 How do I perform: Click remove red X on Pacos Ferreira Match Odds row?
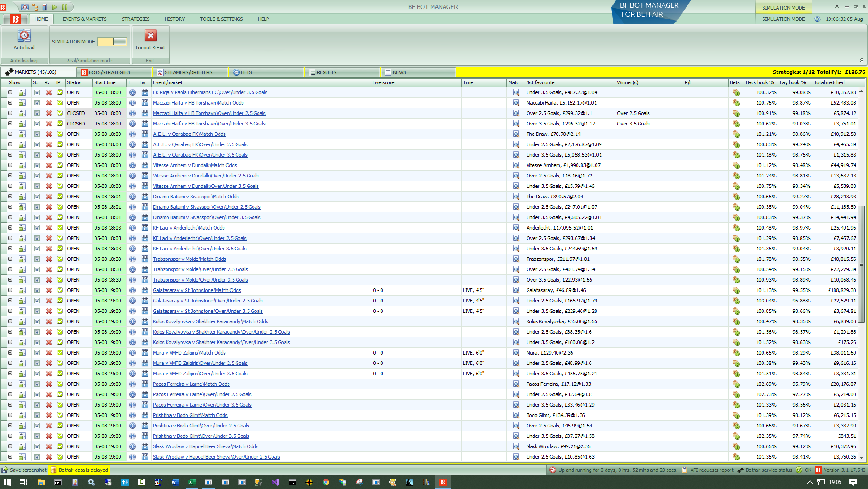(48, 384)
